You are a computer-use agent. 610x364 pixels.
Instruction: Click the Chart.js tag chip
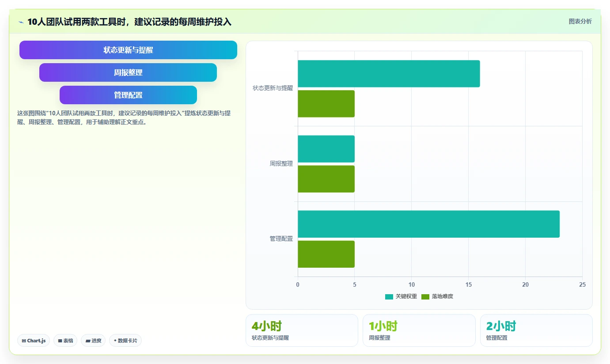(34, 341)
